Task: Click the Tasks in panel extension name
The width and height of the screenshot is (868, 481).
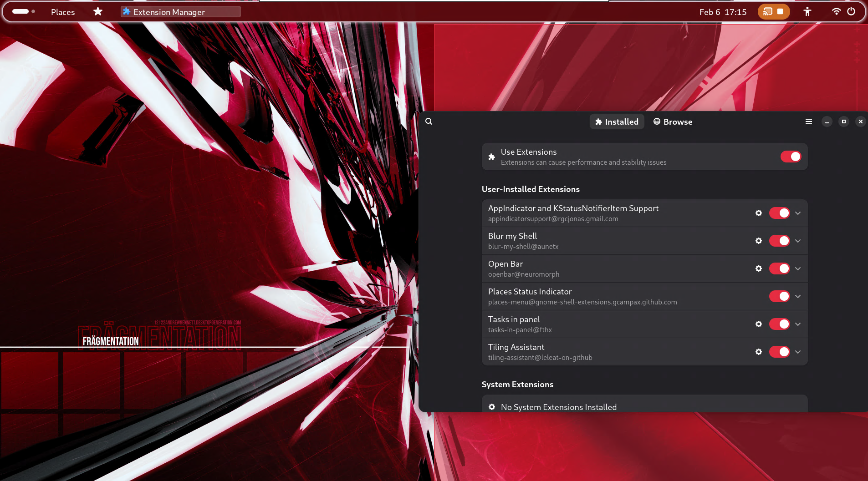Action: 514,319
